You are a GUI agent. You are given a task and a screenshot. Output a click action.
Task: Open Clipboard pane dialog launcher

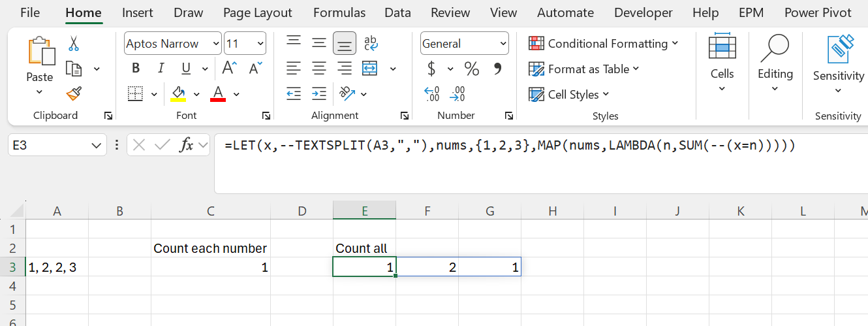pos(108,116)
